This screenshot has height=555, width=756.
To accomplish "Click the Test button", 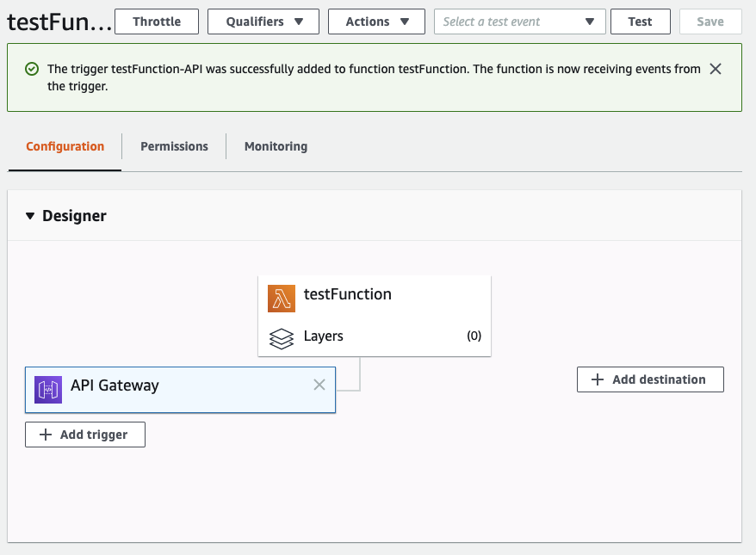I will coord(640,22).
